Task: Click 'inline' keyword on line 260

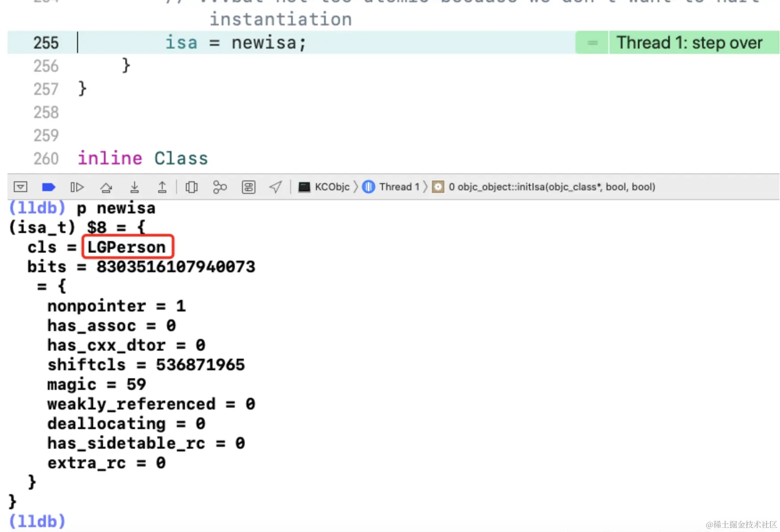Action: click(110, 158)
